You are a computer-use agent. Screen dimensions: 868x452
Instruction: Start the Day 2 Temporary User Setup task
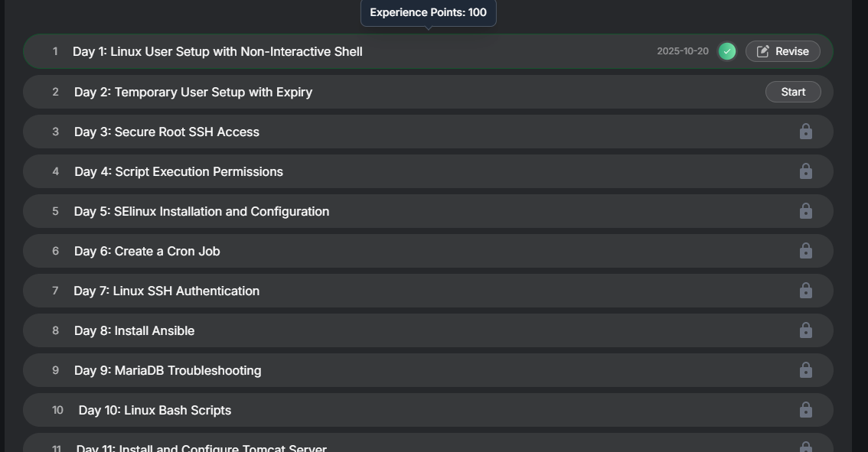pos(793,92)
